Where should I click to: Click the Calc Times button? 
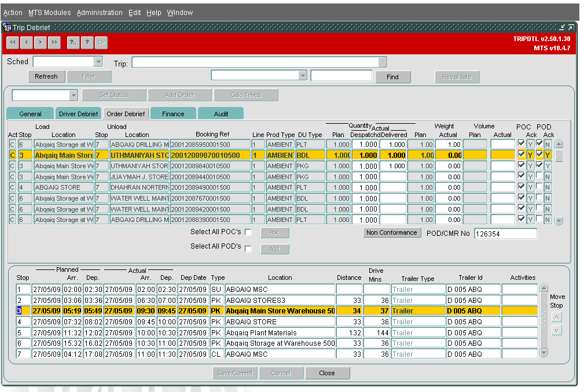(x=246, y=95)
